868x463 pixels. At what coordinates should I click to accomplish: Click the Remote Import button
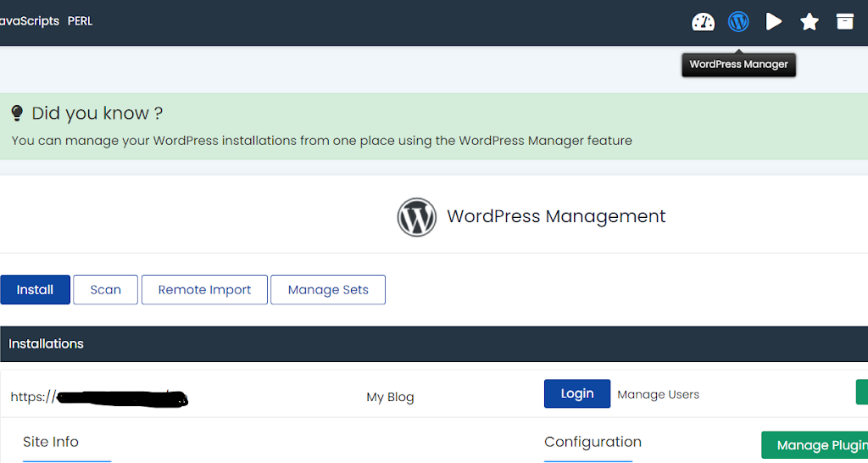(x=205, y=290)
